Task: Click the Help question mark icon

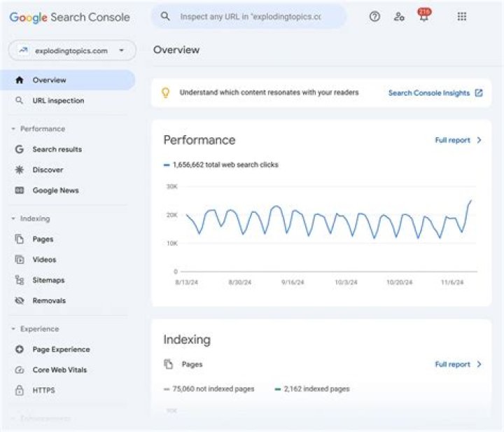Action: coord(374,16)
